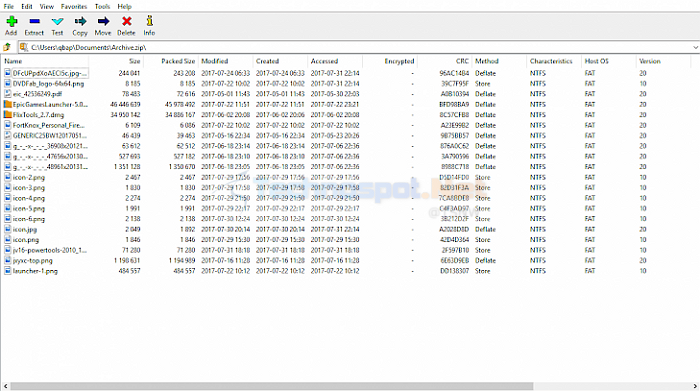Screen dimensions: 700x391
Task: Sort by the Accessed column header
Action: coord(325,61)
